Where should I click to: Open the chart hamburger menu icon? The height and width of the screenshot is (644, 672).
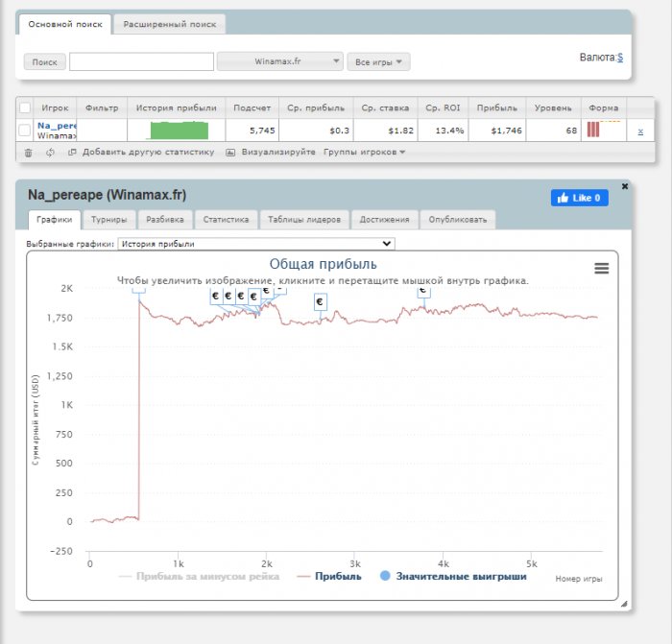601,268
